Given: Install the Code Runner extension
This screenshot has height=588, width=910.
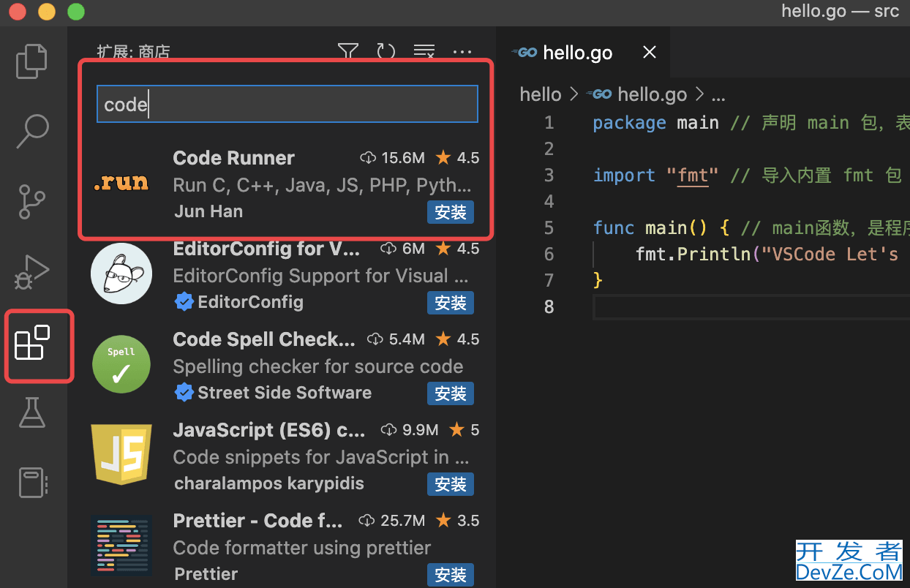Looking at the screenshot, I should click(x=451, y=212).
